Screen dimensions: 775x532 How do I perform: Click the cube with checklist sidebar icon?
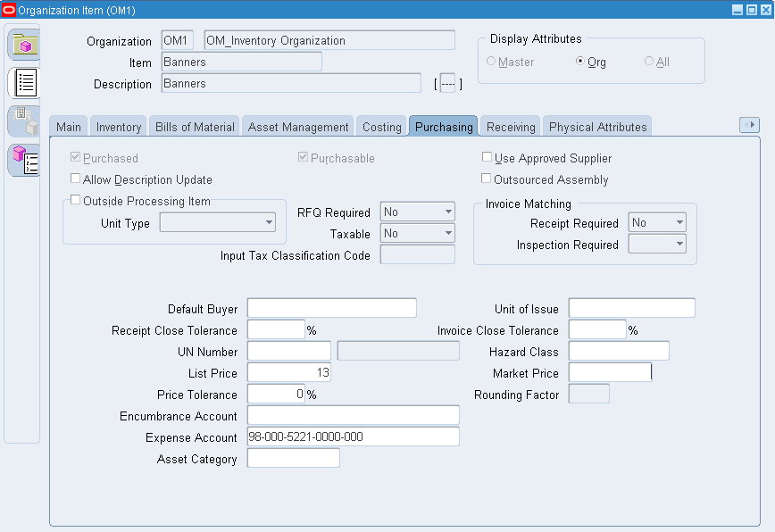click(x=25, y=160)
